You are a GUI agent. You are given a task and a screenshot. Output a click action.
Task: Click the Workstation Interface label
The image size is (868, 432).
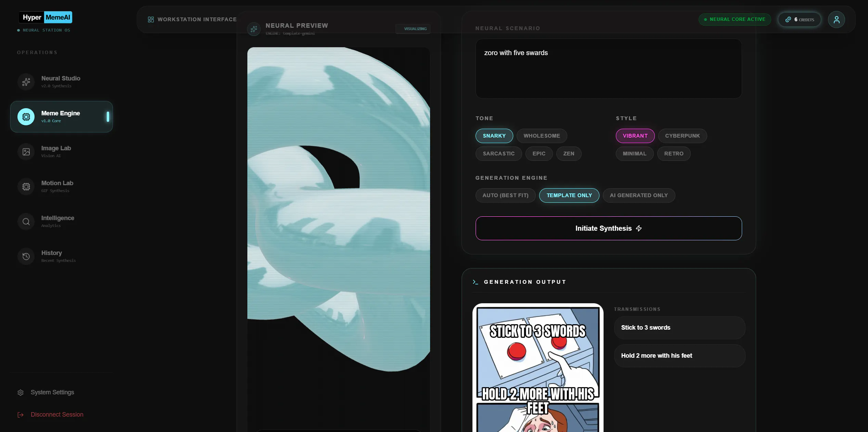point(197,20)
